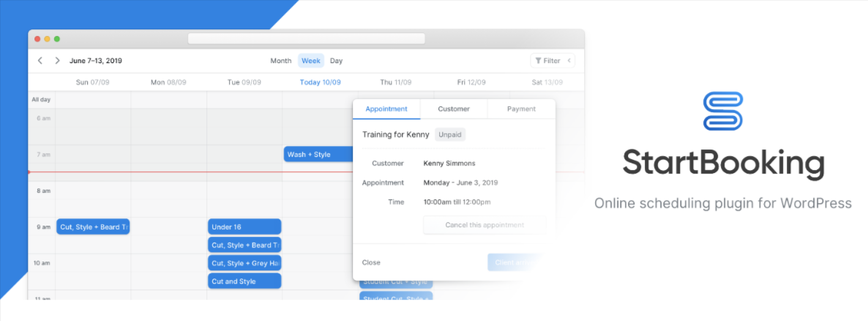
Task: Click the All day row label
Action: (x=41, y=100)
